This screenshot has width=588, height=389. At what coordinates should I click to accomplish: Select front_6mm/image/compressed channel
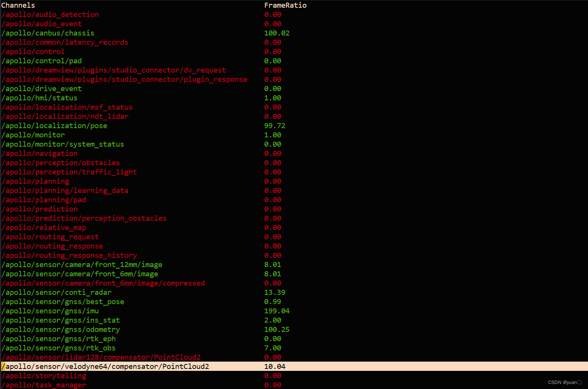pyautogui.click(x=103, y=283)
